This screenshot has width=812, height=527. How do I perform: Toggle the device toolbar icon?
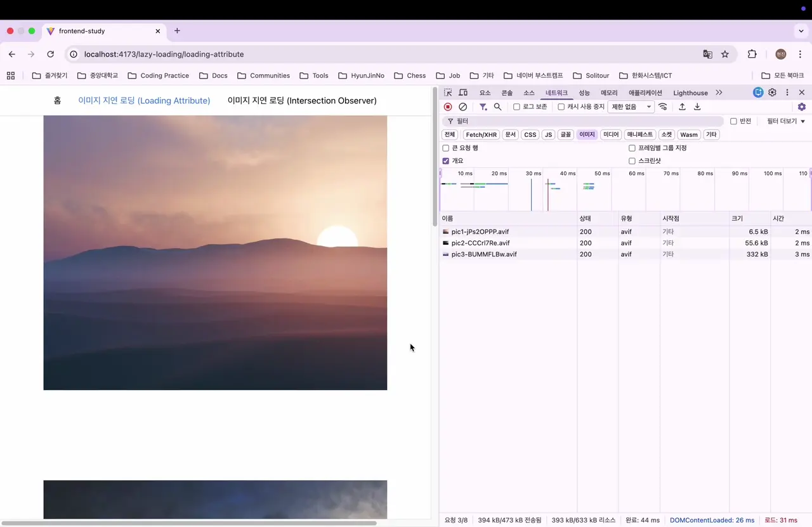(x=463, y=93)
